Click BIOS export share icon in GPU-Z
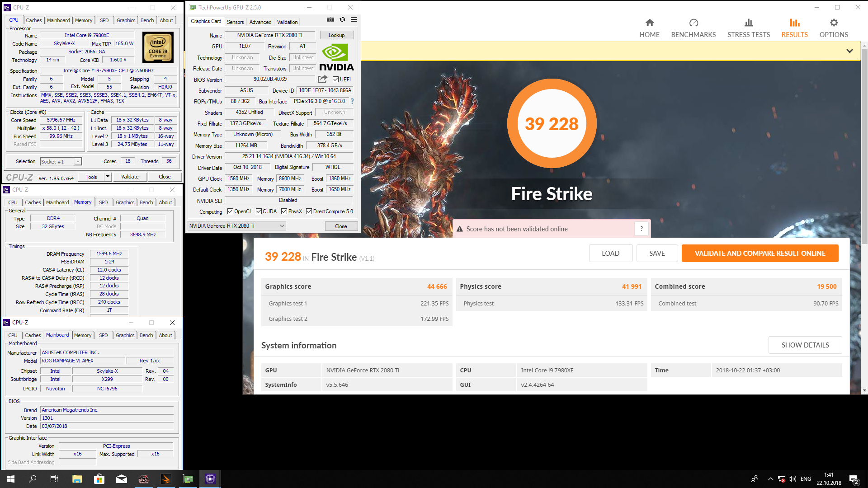Viewport: 868px width, 488px height. pyautogui.click(x=322, y=79)
